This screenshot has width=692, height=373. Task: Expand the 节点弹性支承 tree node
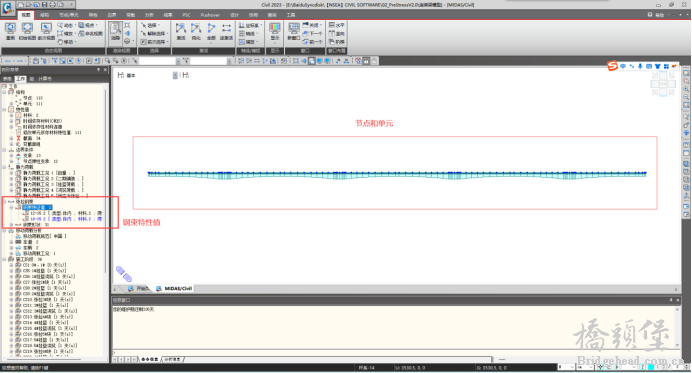coord(11,161)
